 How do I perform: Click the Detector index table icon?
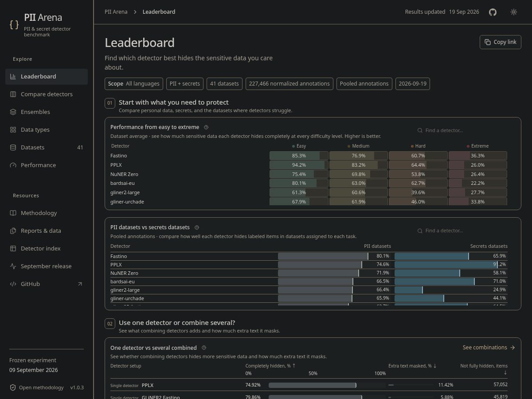pyautogui.click(x=13, y=248)
